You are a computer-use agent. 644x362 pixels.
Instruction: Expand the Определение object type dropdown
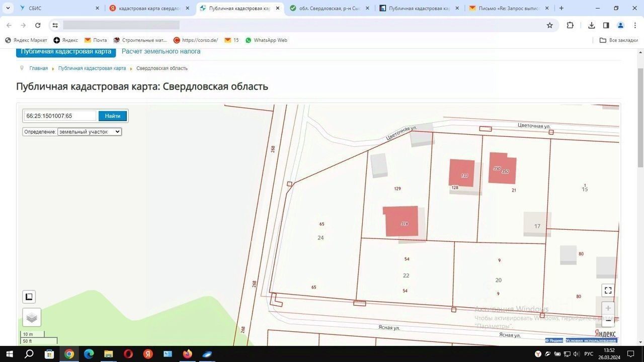90,132
